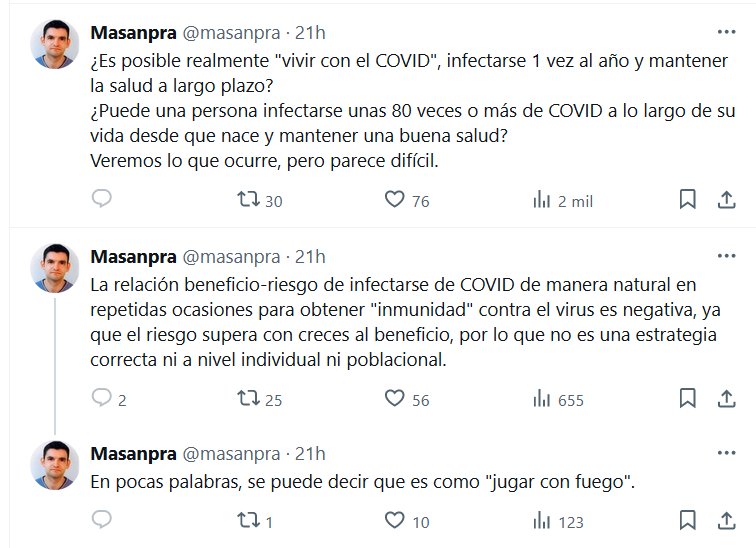
Task: Open more options on beneficio-riesgo tweet
Action: [726, 256]
